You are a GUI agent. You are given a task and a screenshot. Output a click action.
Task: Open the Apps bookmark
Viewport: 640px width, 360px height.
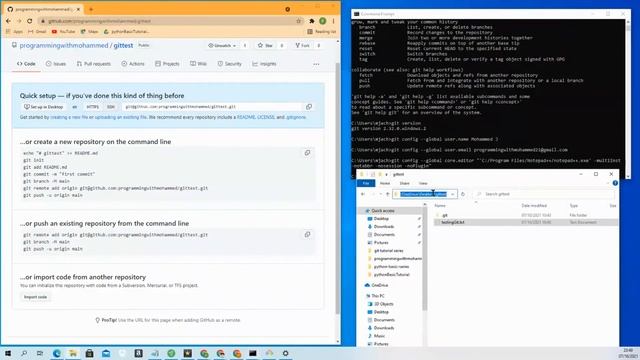(15, 31)
